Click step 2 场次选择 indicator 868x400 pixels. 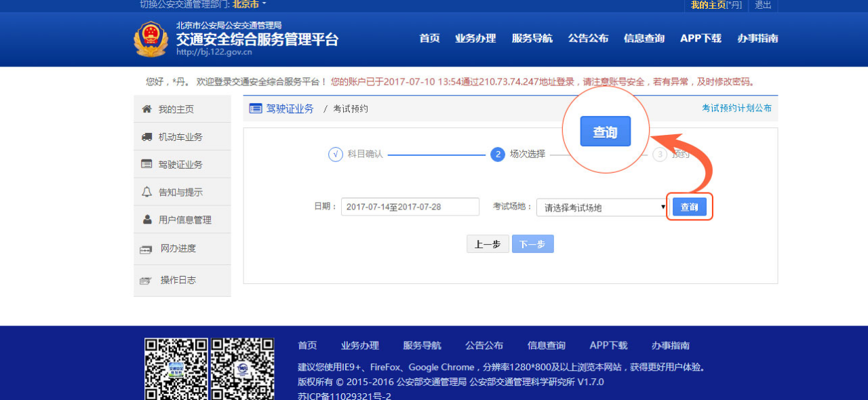pos(498,155)
